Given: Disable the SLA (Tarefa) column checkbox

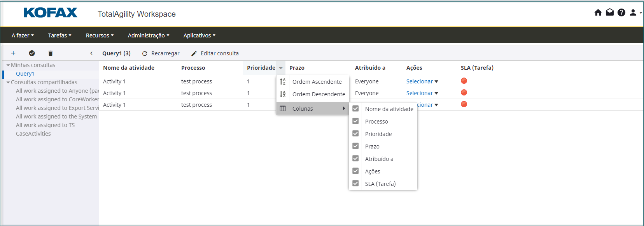Looking at the screenshot, I should 355,184.
